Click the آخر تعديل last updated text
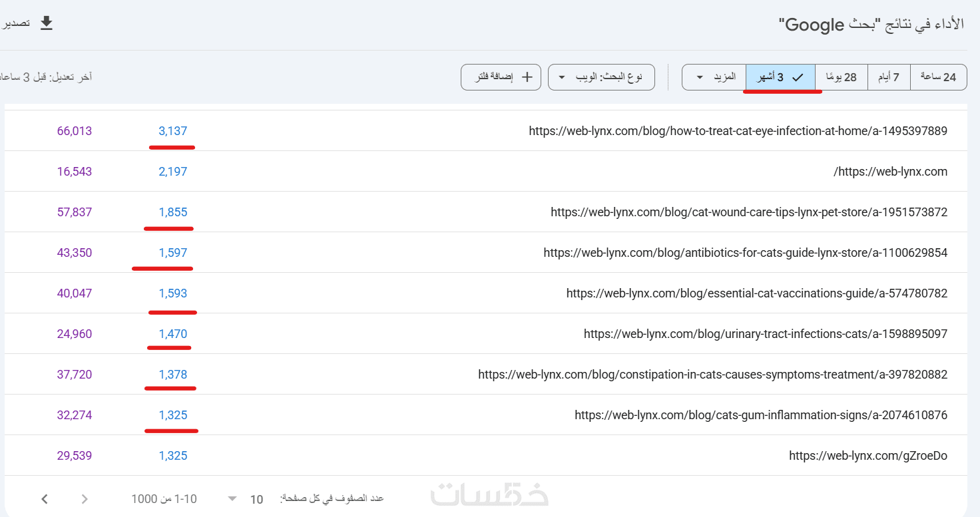980x517 pixels. click(46, 77)
